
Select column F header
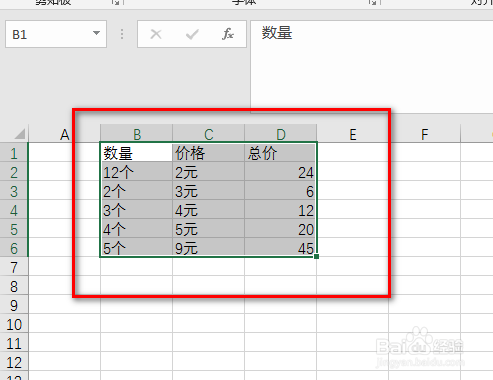(x=424, y=134)
